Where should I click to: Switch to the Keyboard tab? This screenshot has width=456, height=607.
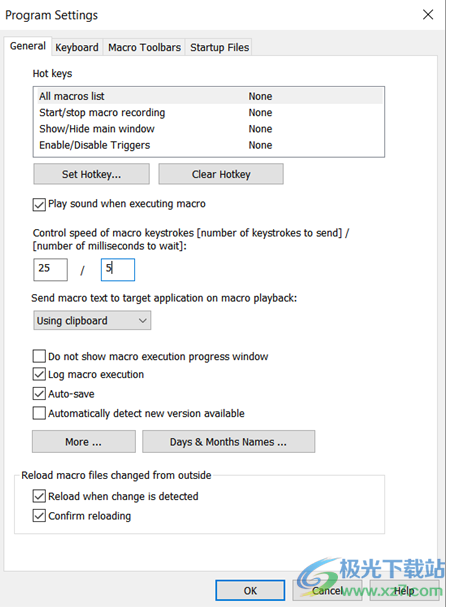click(77, 47)
